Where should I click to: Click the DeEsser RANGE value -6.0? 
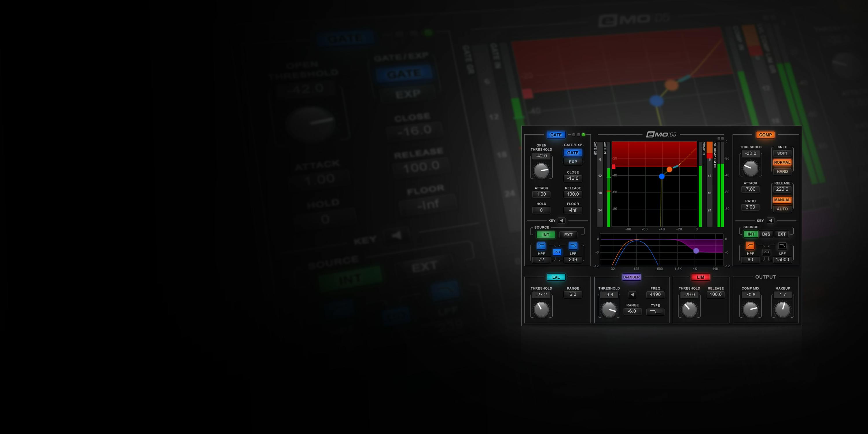(632, 311)
